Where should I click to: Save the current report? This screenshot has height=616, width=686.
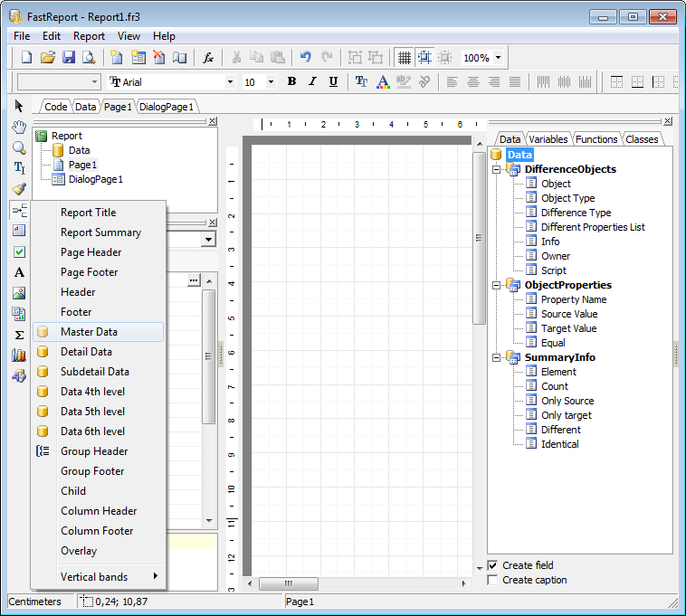[69, 57]
